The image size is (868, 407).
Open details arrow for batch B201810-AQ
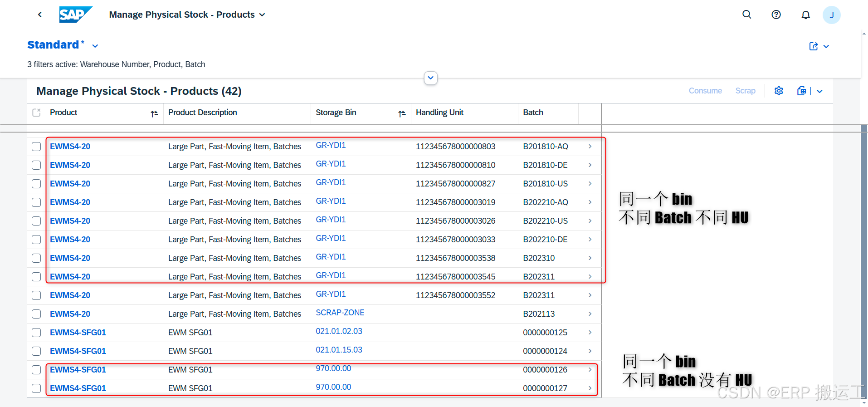pyautogui.click(x=590, y=146)
